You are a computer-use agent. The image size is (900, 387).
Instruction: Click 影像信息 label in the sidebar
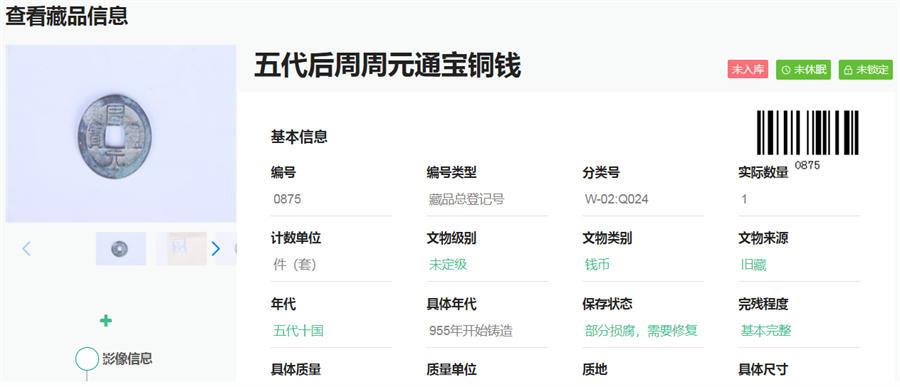[127, 359]
